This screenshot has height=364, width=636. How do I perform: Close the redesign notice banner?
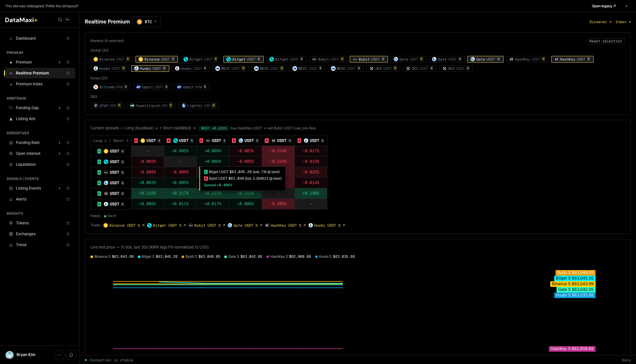(x=626, y=6)
